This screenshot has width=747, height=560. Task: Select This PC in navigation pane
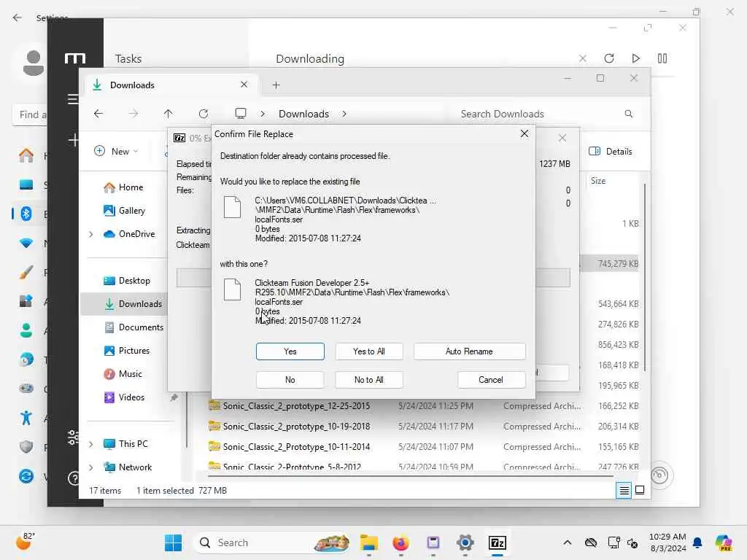125,444
